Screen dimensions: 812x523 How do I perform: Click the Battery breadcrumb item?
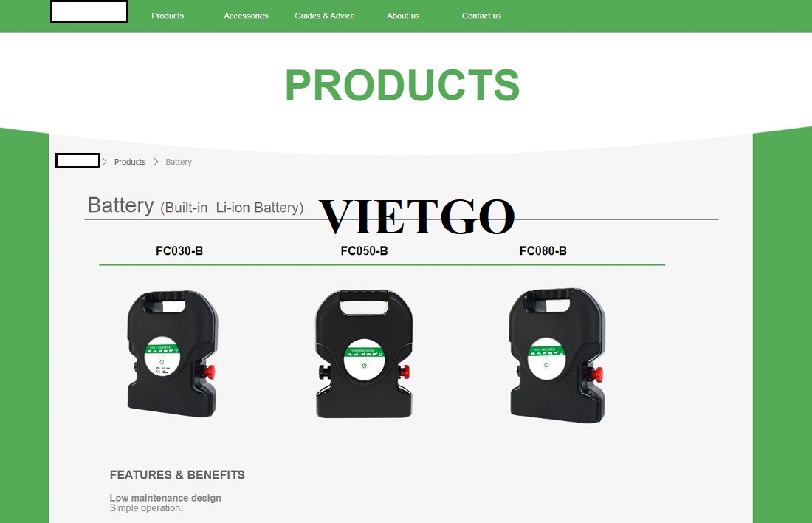point(179,162)
